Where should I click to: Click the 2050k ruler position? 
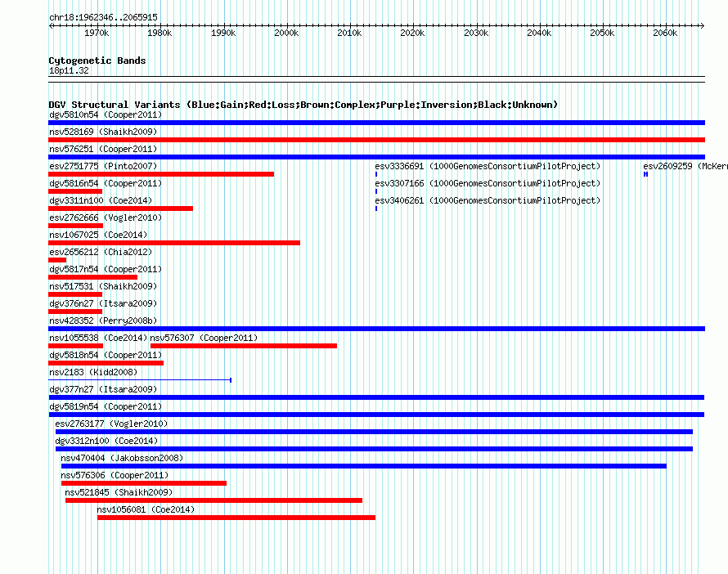(602, 33)
